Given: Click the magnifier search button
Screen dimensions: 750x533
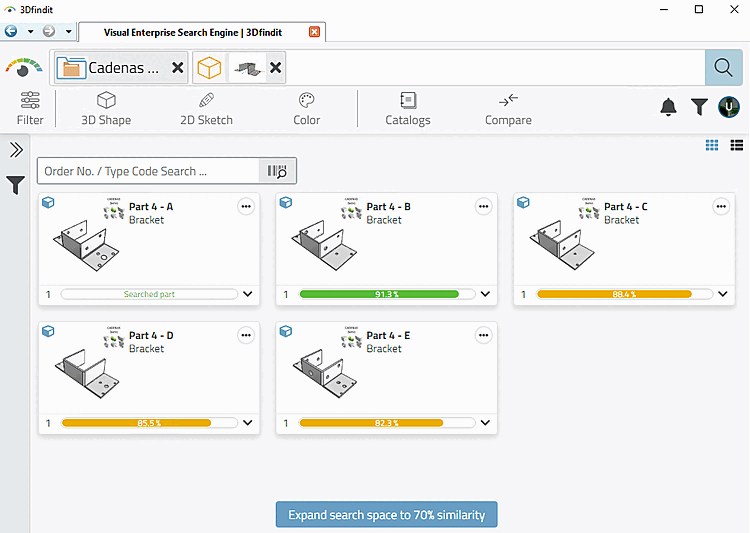Looking at the screenshot, I should [x=723, y=67].
